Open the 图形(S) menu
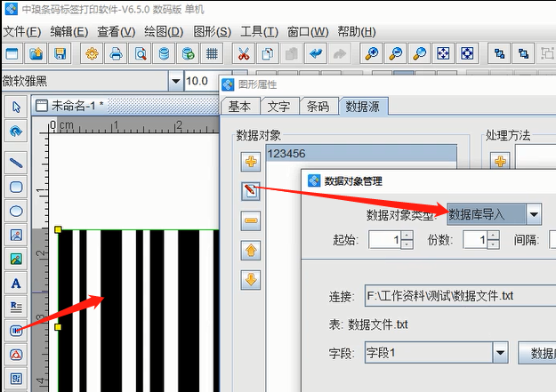556x392 pixels. tap(212, 32)
